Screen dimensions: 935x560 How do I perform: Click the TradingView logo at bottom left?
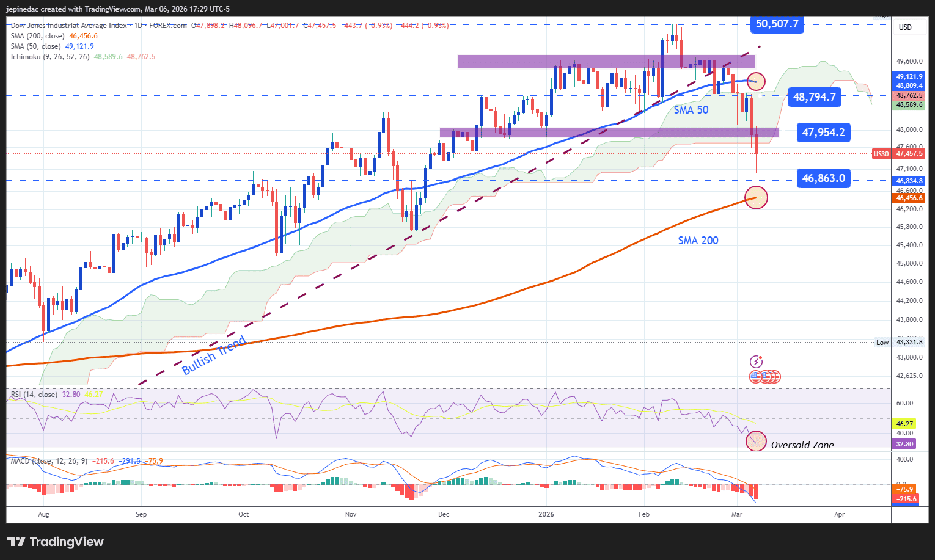(56, 542)
